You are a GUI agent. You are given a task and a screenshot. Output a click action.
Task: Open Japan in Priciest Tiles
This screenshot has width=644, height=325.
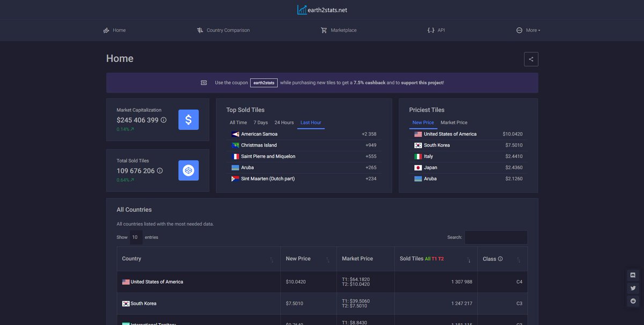430,168
